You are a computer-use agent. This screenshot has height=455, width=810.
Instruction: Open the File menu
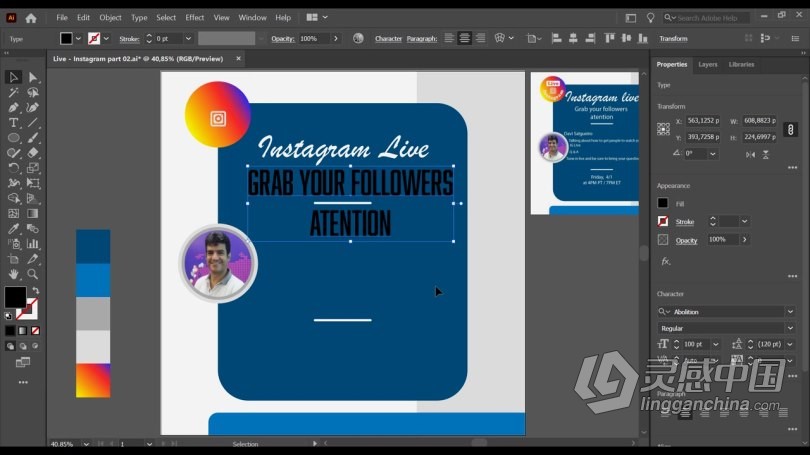click(62, 18)
